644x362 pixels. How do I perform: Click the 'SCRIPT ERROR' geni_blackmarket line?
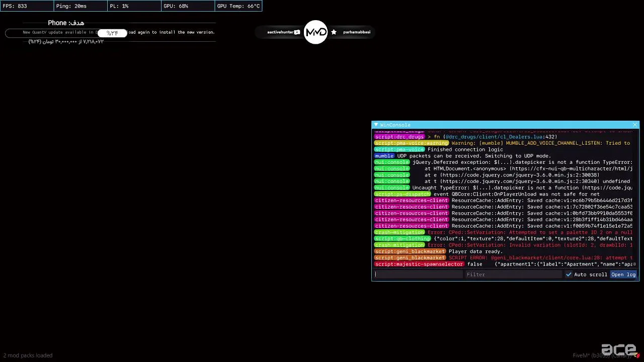540,258
